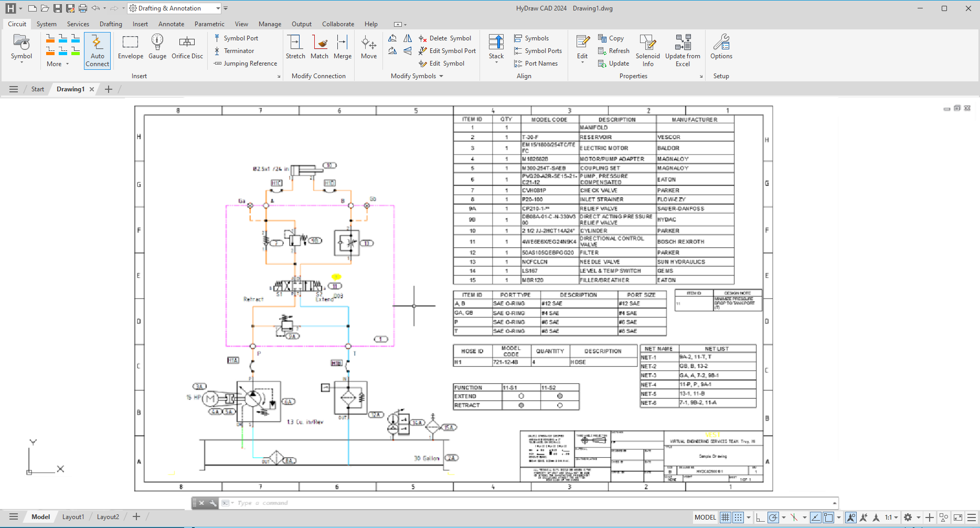980x528 pixels.
Task: Open the Stack align tool
Action: 496,48
